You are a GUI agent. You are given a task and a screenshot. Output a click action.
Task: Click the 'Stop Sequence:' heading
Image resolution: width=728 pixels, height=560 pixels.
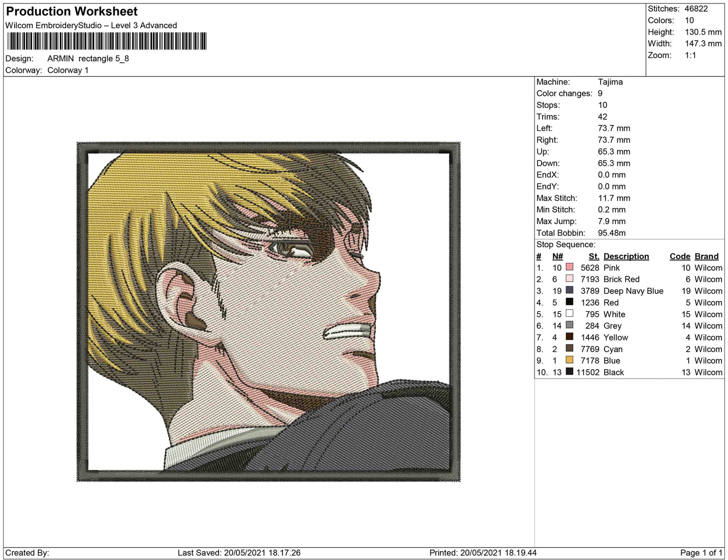pos(566,244)
